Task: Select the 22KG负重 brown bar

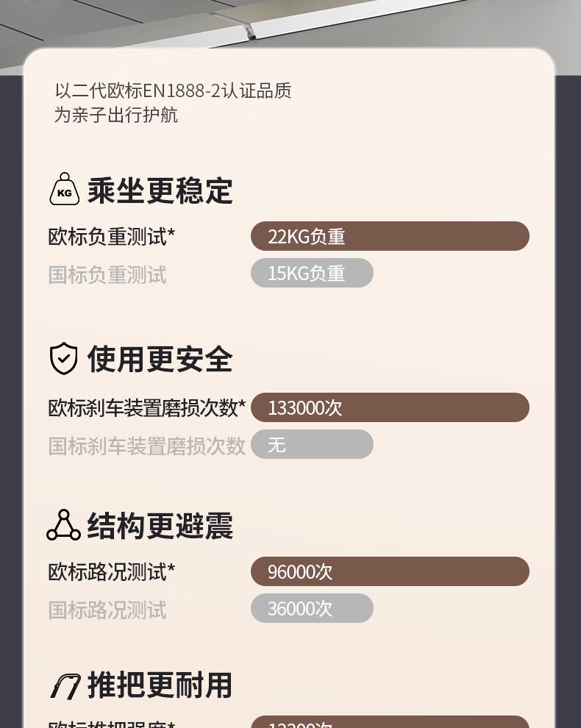Action: 390,236
